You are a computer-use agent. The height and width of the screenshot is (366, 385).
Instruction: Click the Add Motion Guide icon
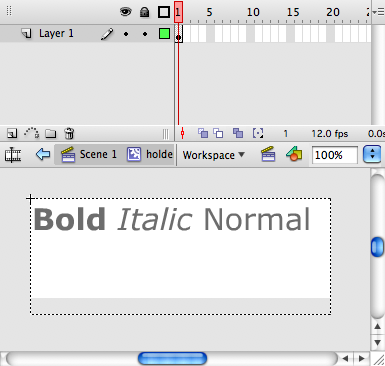(31, 133)
